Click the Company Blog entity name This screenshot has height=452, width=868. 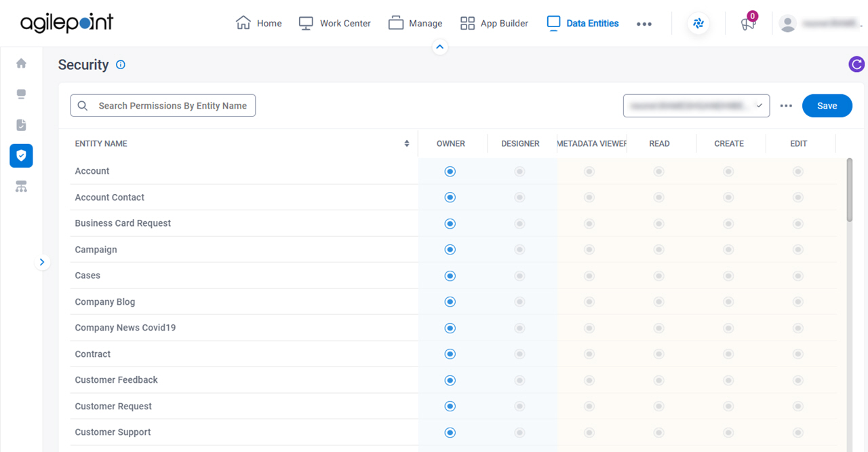point(105,302)
